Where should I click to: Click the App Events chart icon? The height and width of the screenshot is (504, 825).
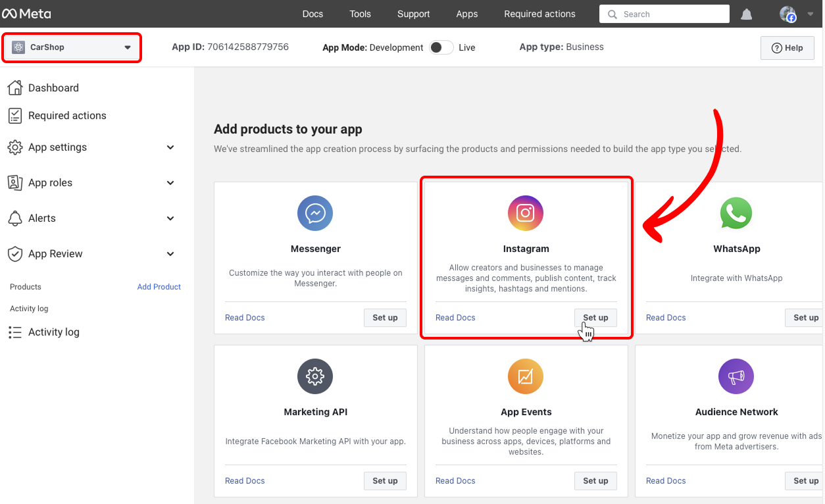526,376
